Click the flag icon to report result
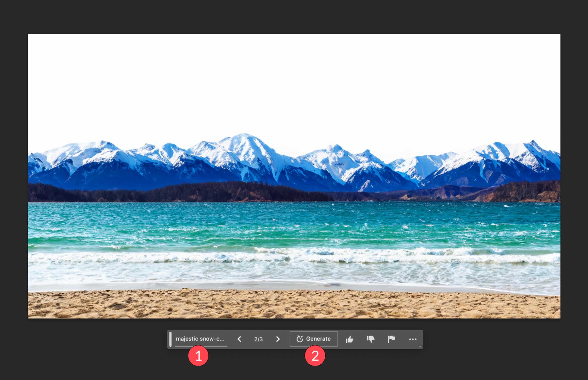The width and height of the screenshot is (588, 380). click(391, 339)
